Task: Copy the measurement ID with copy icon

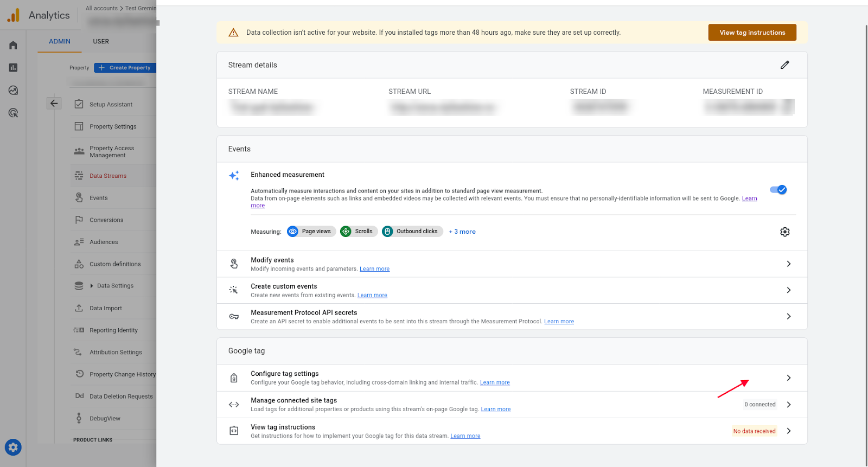Action: click(x=788, y=107)
